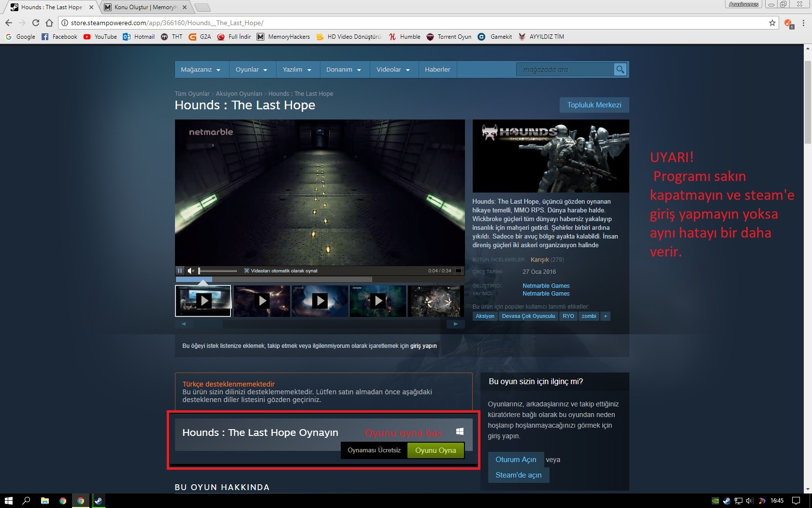This screenshot has width=812, height=508.
Task: Adjust the video volume slider
Action: tap(217, 271)
